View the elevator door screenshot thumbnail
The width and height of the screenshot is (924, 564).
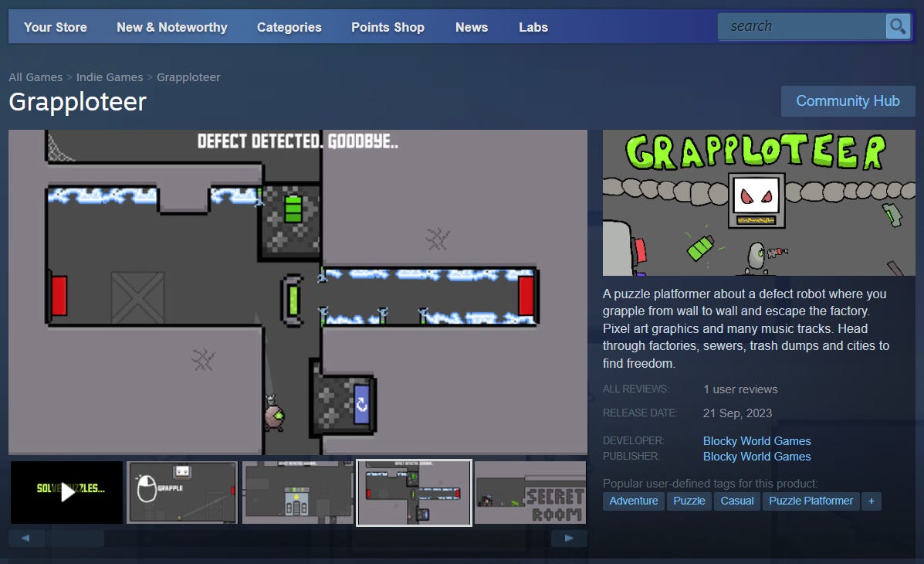pos(298,493)
